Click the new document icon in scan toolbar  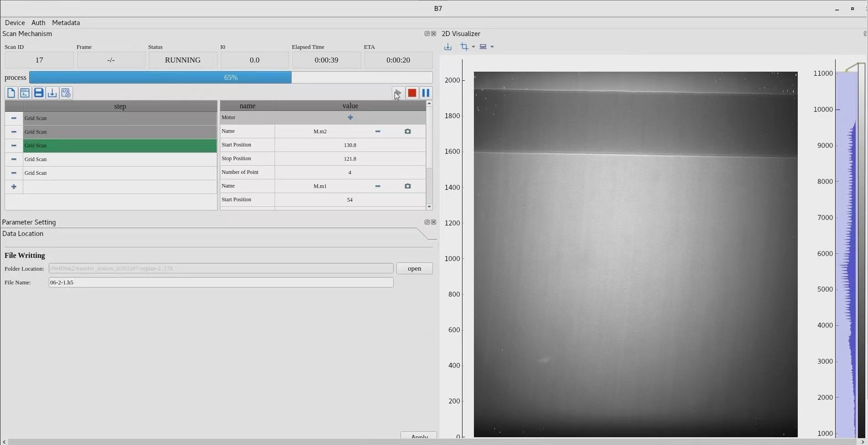[11, 93]
